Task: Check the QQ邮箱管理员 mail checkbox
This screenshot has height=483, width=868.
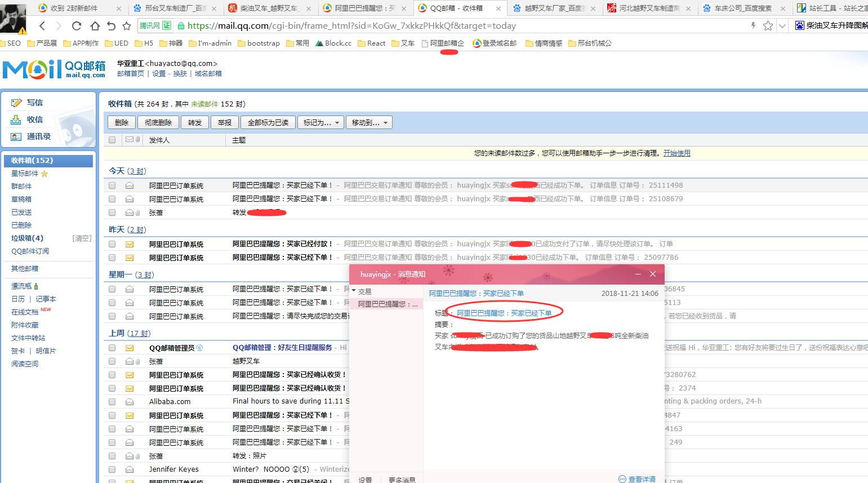Action: pos(112,348)
